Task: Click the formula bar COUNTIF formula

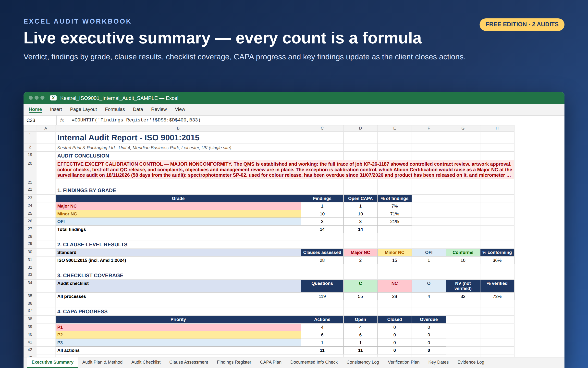Action: pos(136,120)
